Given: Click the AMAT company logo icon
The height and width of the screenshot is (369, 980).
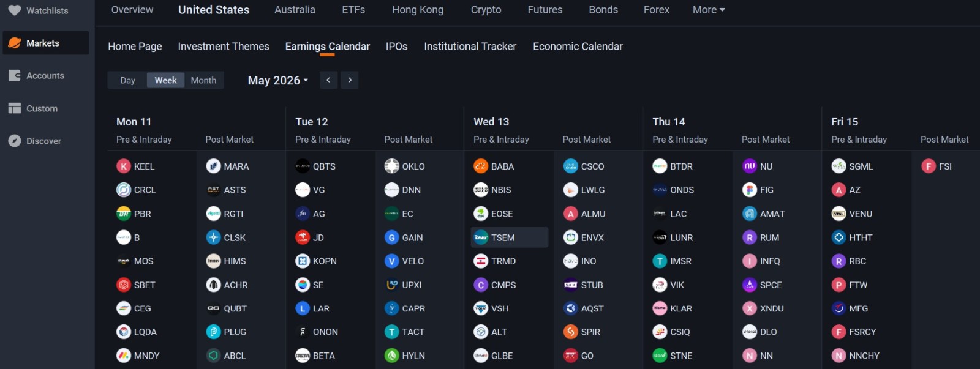Looking at the screenshot, I should 749,214.
